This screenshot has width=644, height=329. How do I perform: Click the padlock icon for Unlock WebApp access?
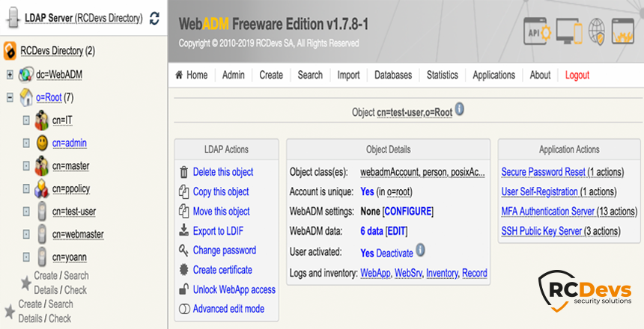pyautogui.click(x=184, y=289)
